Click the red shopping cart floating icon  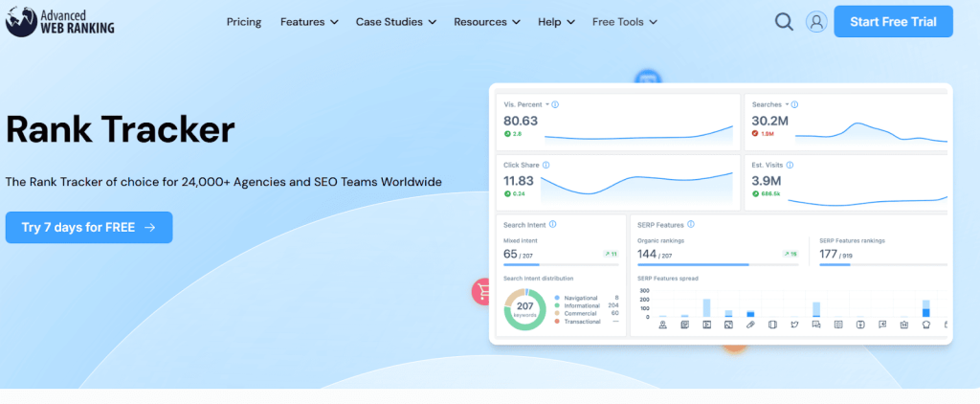click(x=483, y=291)
